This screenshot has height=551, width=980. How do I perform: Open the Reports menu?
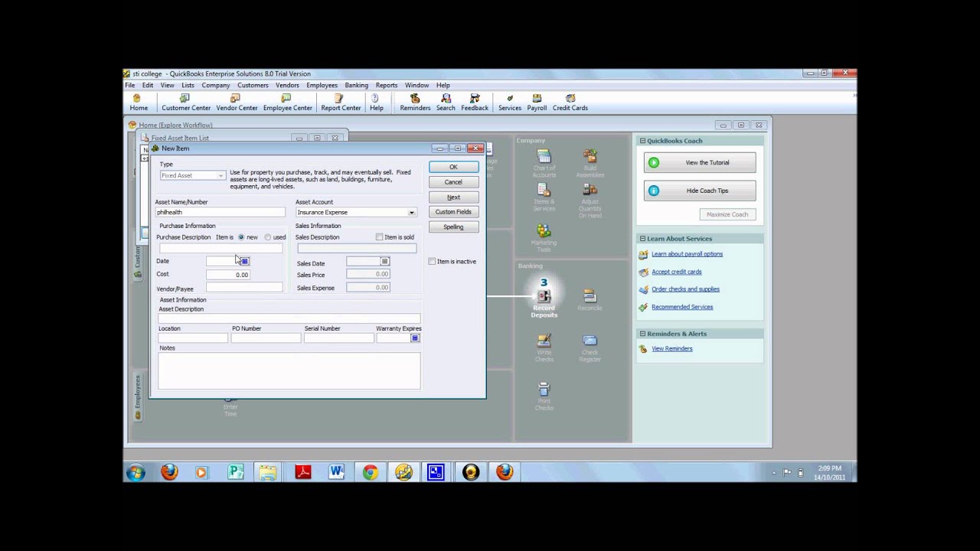pos(387,85)
